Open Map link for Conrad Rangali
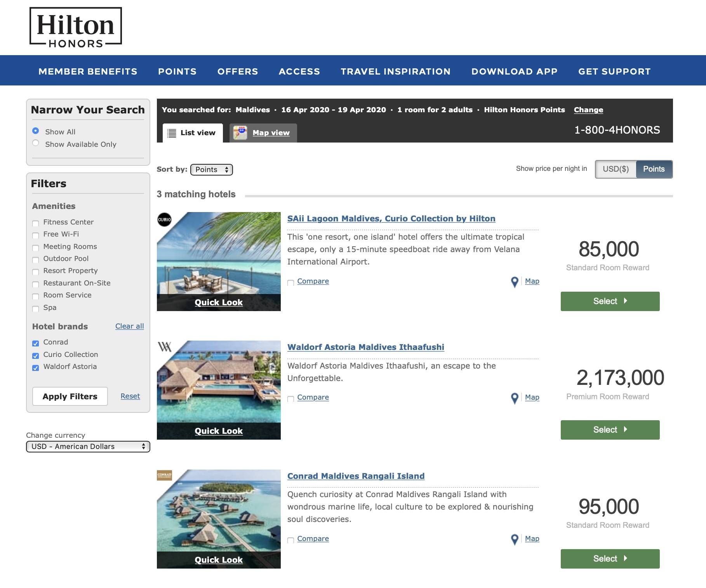The width and height of the screenshot is (706, 588). [532, 539]
